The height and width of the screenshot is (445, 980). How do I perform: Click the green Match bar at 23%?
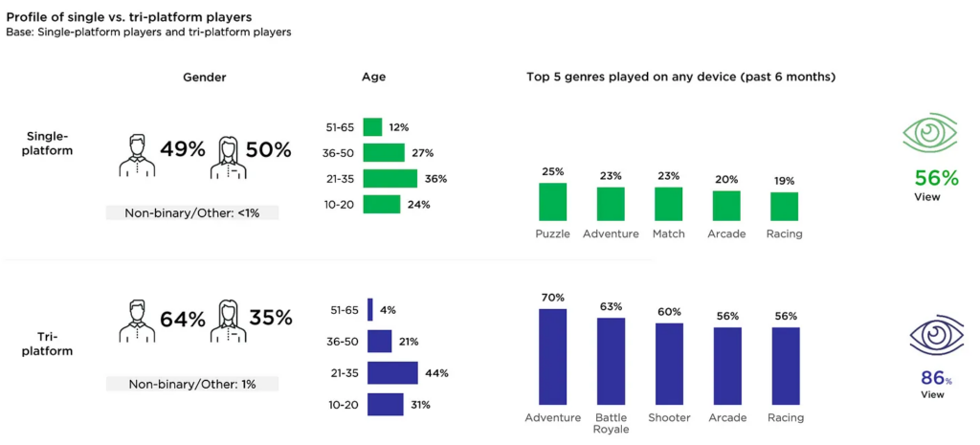click(669, 204)
